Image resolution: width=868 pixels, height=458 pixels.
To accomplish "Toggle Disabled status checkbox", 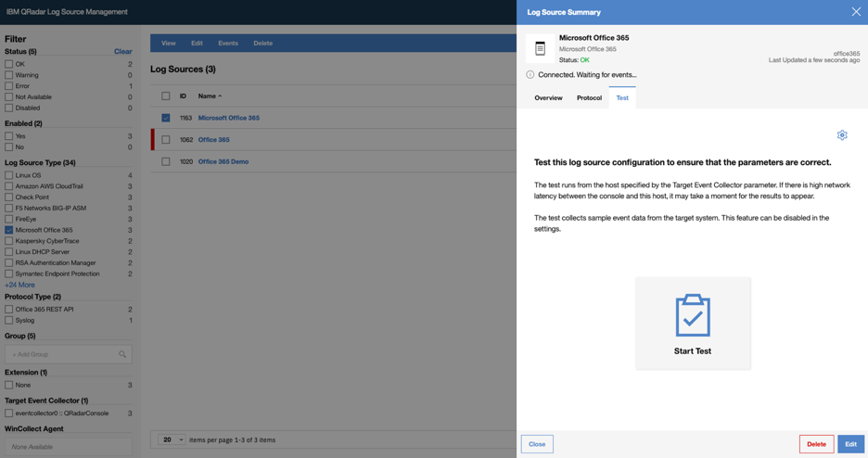I will point(9,108).
